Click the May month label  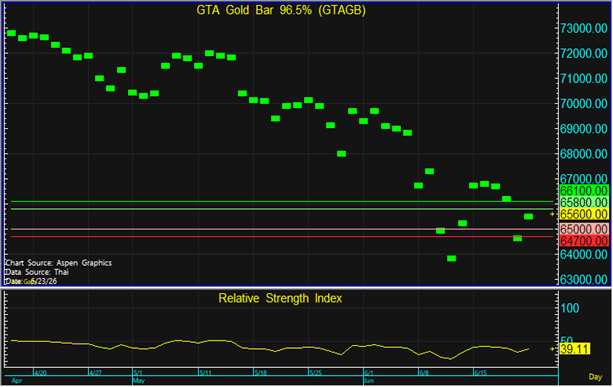139,380
